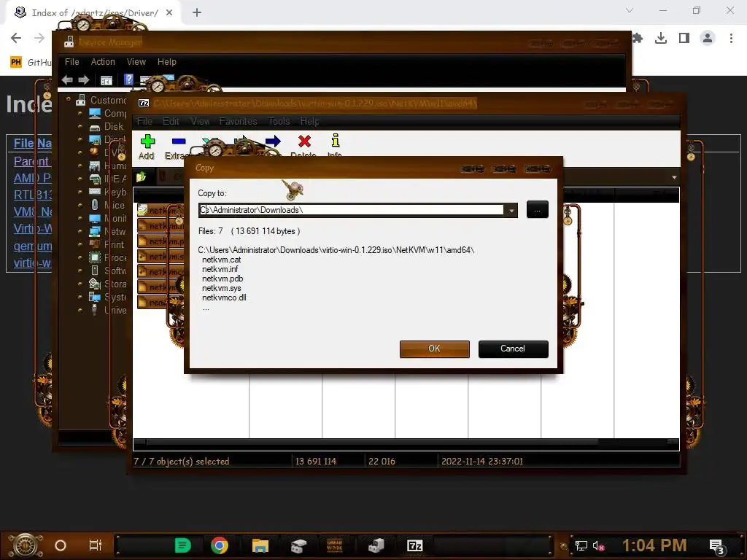747x560 pixels.
Task: Click the Copy to path input field
Action: (x=351, y=210)
